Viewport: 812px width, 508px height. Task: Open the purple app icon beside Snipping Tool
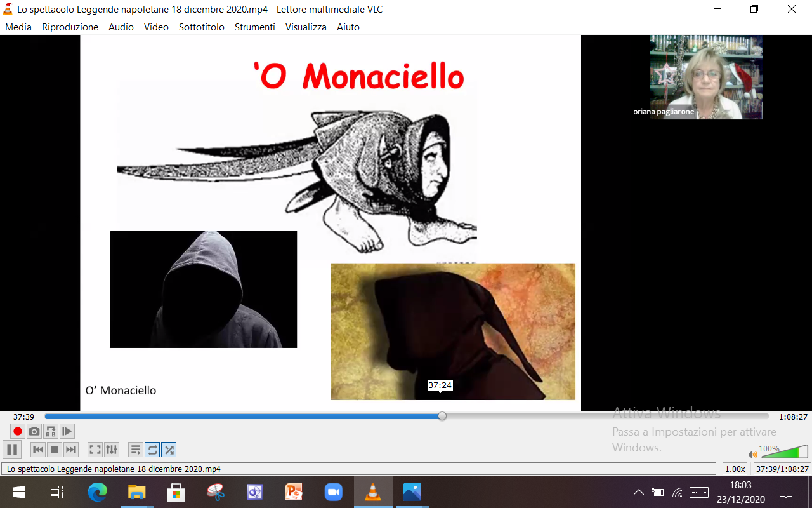(255, 492)
